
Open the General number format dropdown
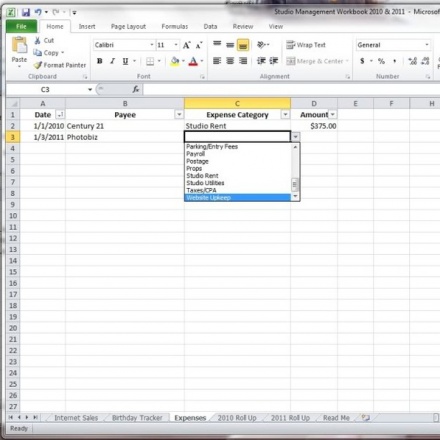pyautogui.click(x=427, y=45)
